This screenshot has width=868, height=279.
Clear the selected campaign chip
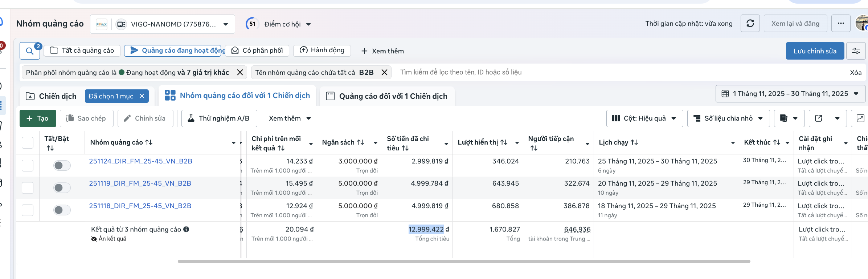[142, 96]
